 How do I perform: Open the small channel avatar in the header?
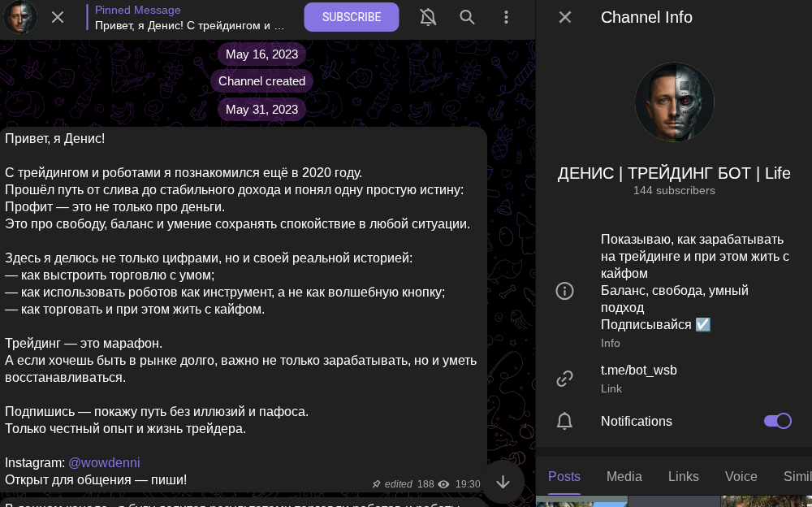click(20, 17)
